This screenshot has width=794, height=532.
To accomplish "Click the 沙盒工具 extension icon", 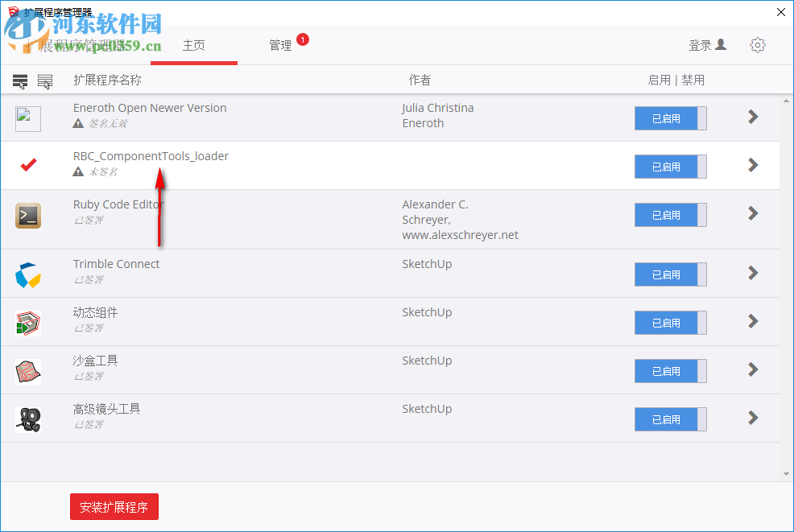I will tap(27, 370).
